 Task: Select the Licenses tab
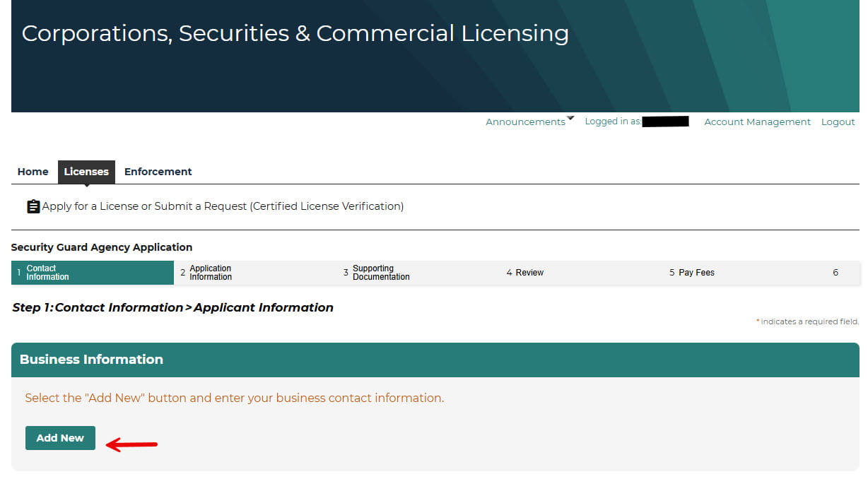pos(86,172)
